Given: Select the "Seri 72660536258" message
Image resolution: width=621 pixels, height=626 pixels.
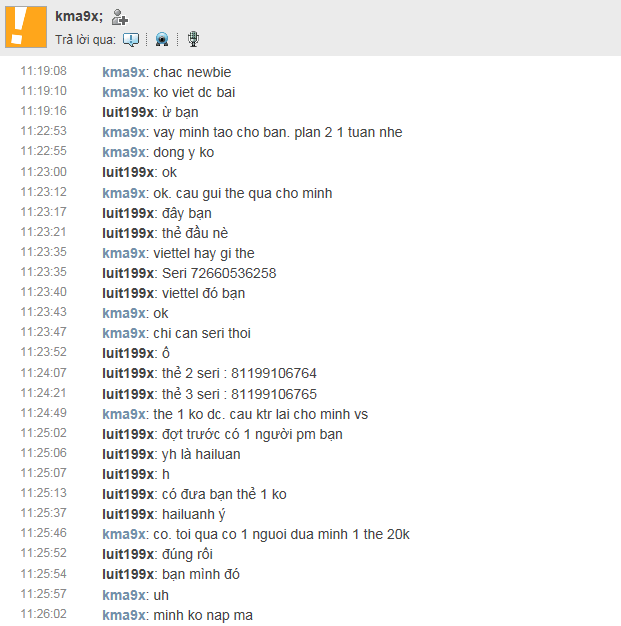Looking at the screenshot, I should click(218, 273).
